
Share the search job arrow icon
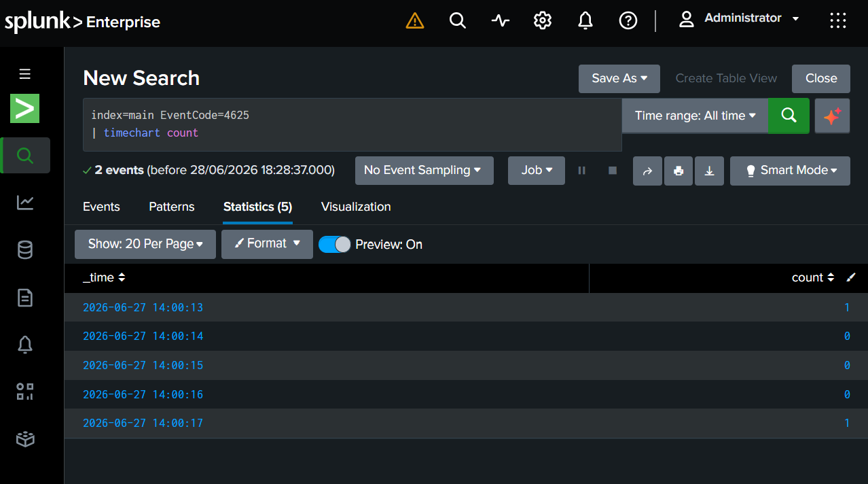(x=647, y=171)
